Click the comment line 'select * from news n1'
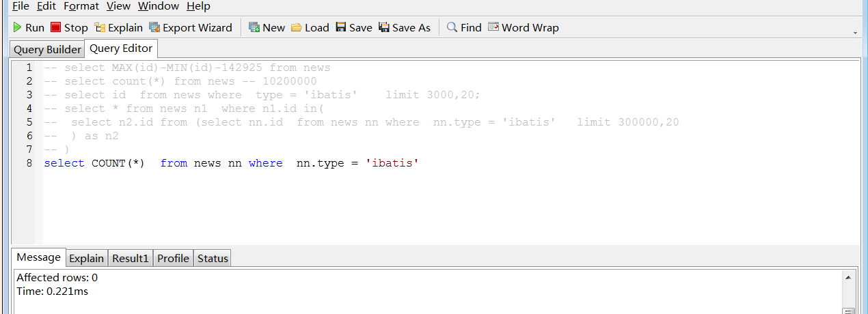This screenshot has width=868, height=314. (x=184, y=109)
